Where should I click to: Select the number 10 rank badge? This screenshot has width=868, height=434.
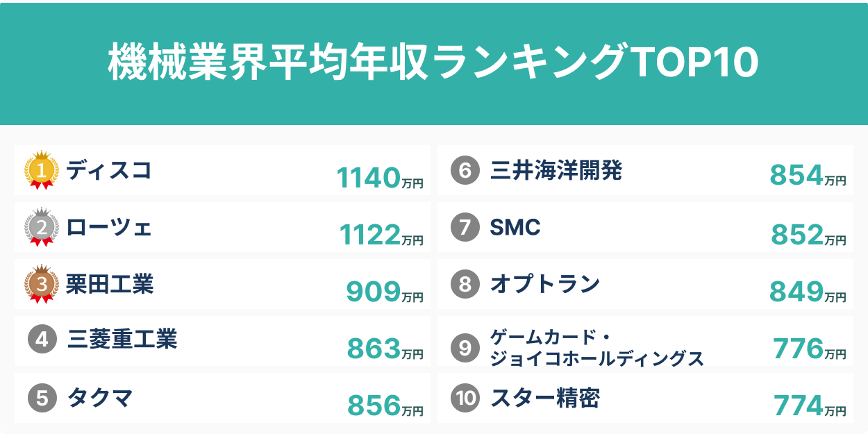465,398
